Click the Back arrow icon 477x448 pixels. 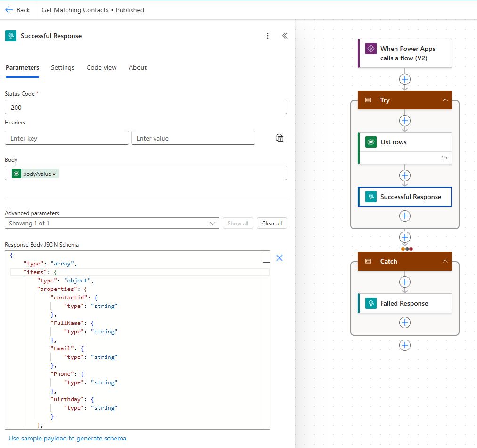9,10
